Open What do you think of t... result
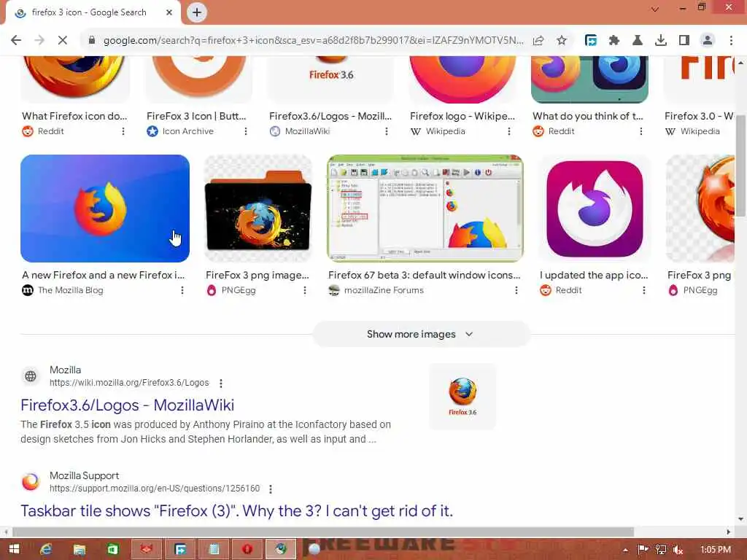747x560 pixels. pos(588,116)
